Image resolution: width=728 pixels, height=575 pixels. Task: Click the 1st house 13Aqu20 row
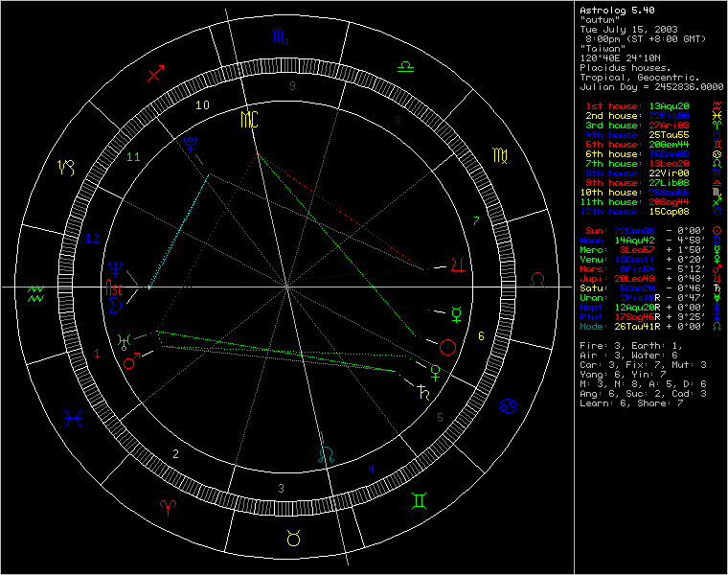637,106
